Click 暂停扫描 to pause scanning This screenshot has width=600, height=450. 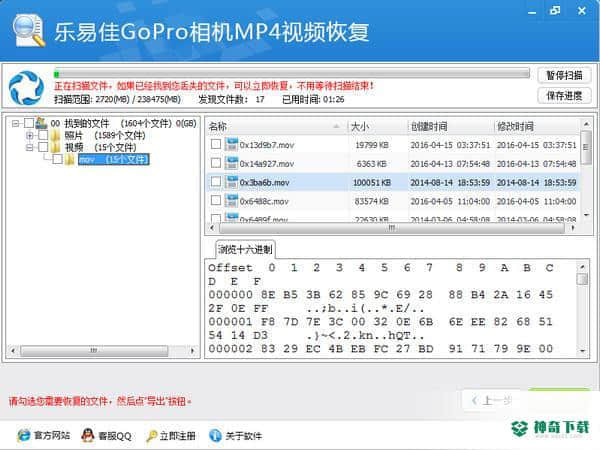[x=564, y=75]
